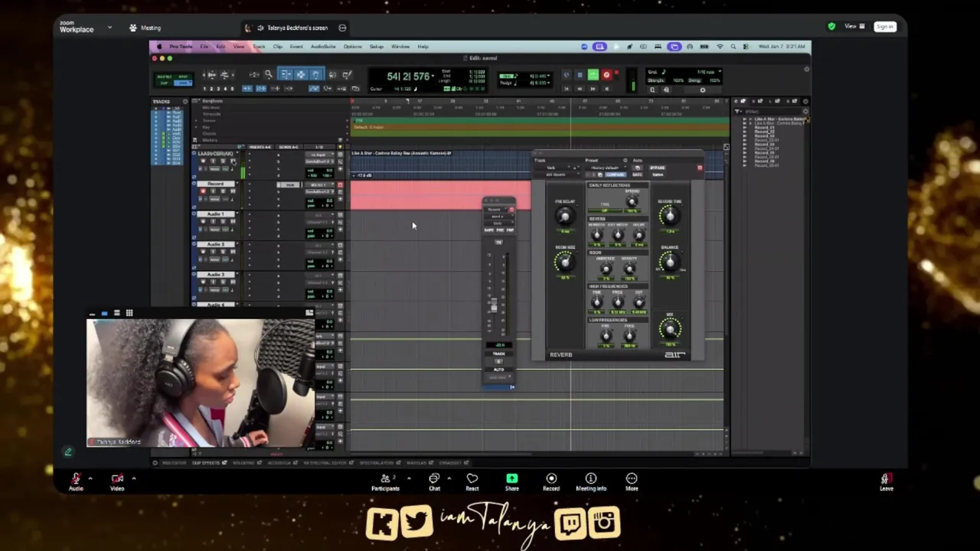The image size is (980, 551).
Task: Open the Track menu
Action: tap(259, 47)
